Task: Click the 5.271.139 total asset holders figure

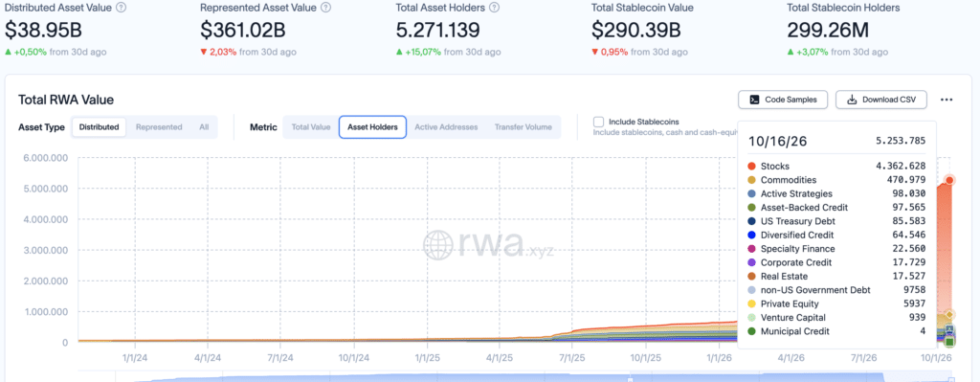Action: pos(438,30)
